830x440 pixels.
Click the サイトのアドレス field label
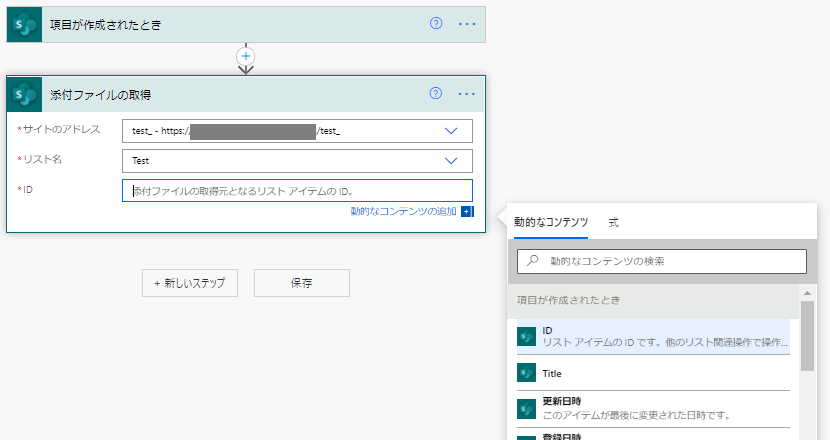coord(61,129)
